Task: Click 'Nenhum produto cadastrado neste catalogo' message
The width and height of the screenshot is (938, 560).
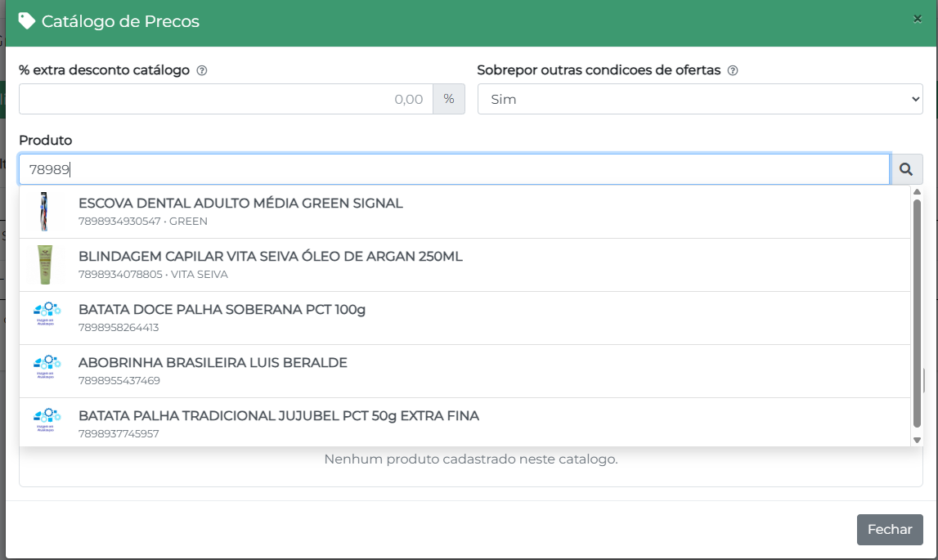Action: [x=471, y=459]
